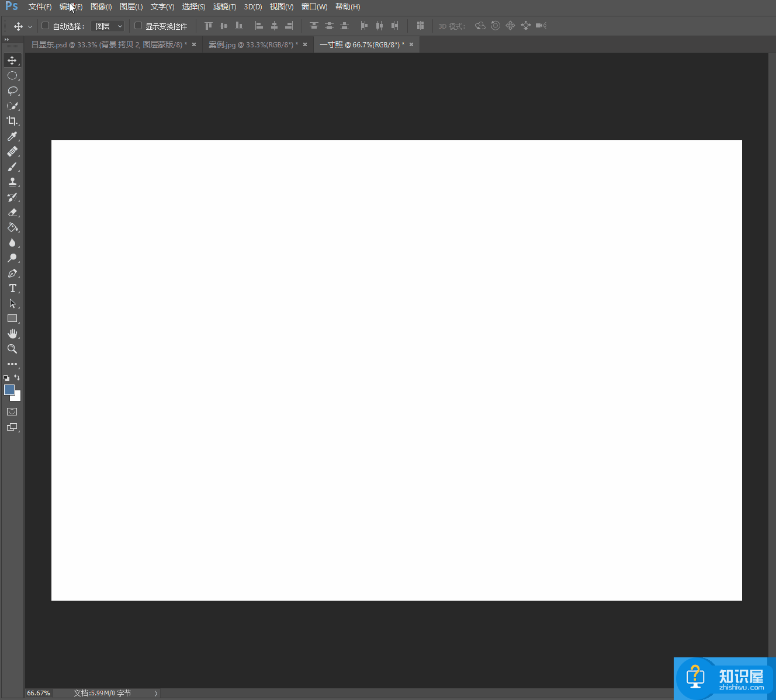Select the Healing Brush tool
Image resolution: width=776 pixels, height=700 pixels.
[x=12, y=151]
